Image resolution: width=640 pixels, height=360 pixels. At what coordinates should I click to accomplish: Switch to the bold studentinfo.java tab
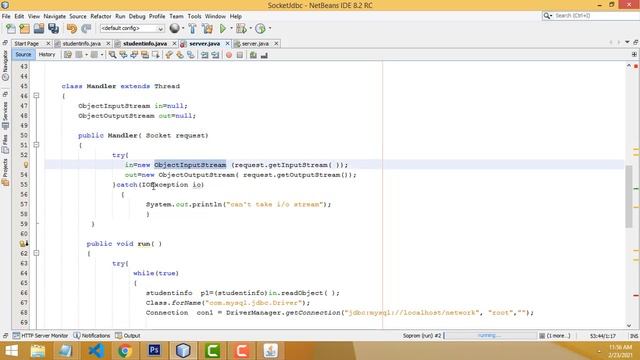pyautogui.click(x=145, y=43)
